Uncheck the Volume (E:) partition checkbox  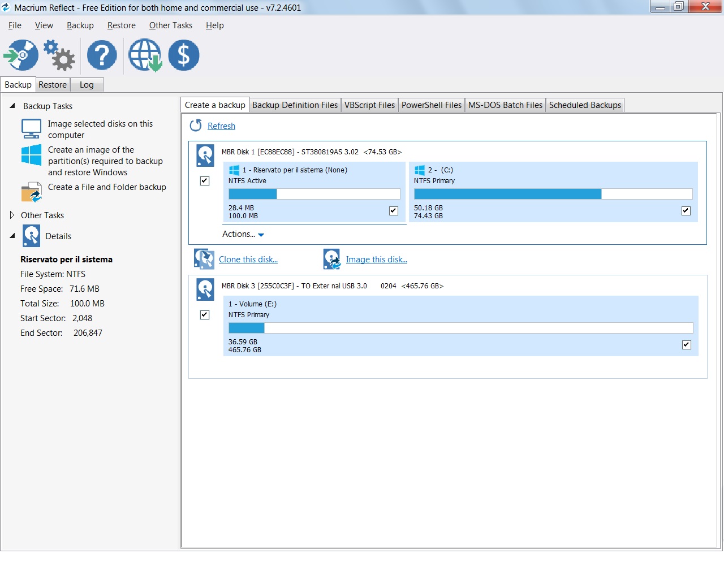pos(687,345)
